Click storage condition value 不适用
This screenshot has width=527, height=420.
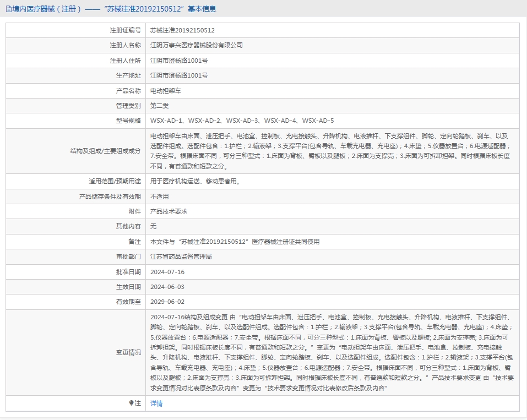click(x=159, y=197)
